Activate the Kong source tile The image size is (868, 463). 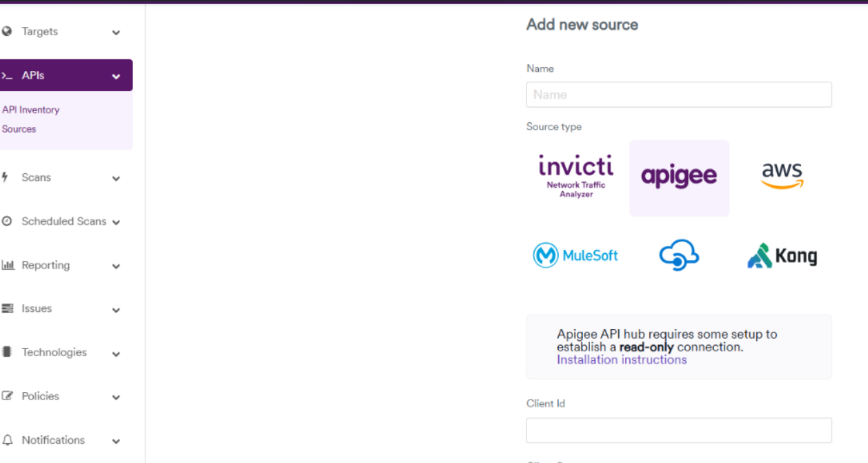[782, 255]
